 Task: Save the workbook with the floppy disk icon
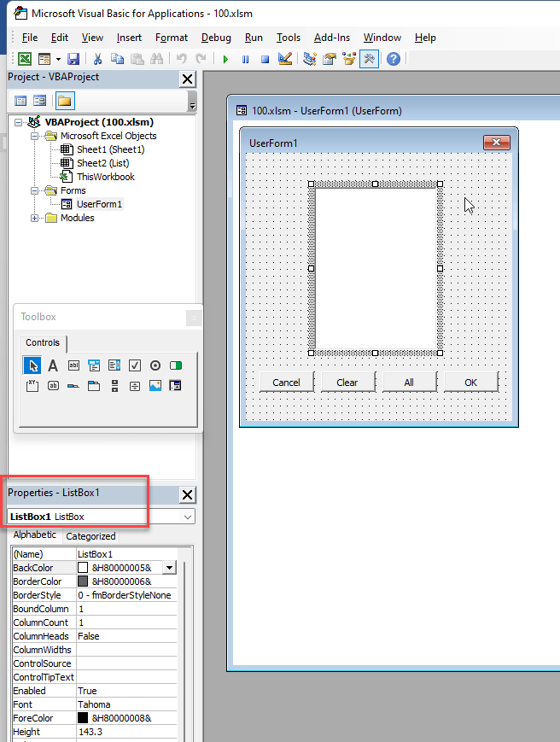tap(73, 59)
